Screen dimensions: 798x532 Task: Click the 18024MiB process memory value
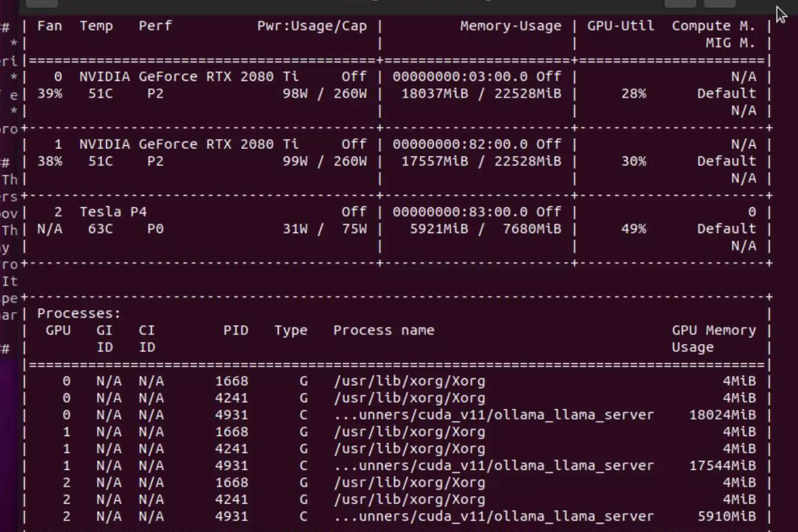(722, 415)
